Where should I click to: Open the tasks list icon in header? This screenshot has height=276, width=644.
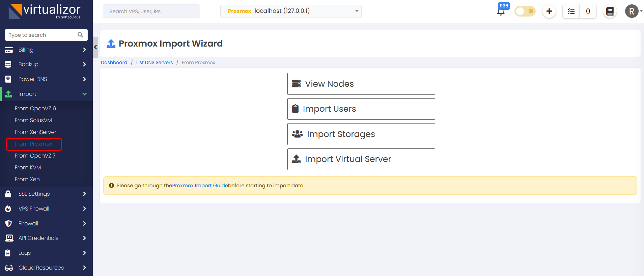point(571,11)
